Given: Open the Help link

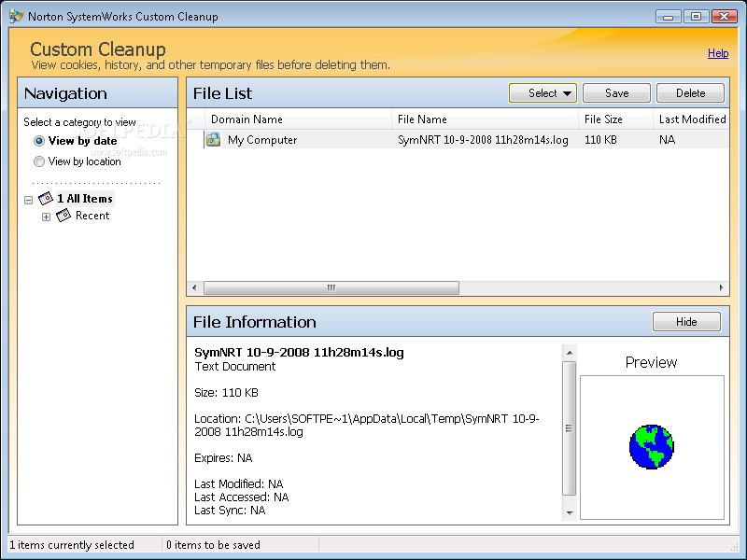Looking at the screenshot, I should [718, 53].
